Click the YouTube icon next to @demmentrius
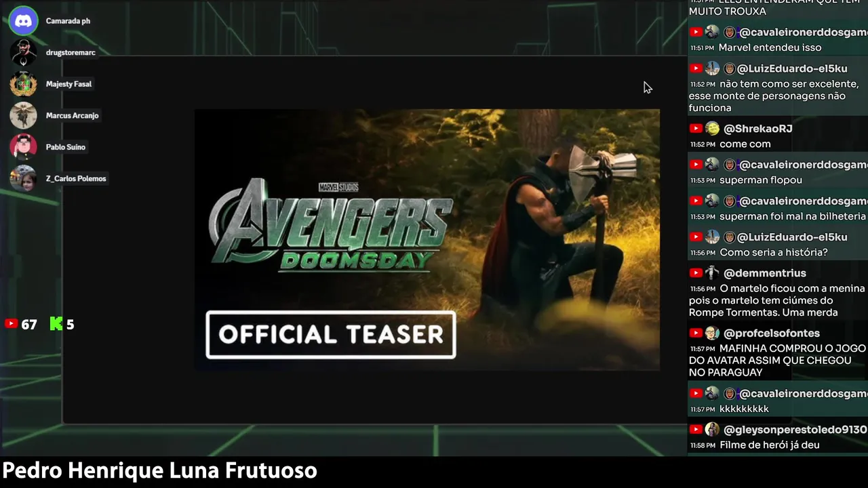Image resolution: width=868 pixels, height=488 pixels. pos(696,273)
